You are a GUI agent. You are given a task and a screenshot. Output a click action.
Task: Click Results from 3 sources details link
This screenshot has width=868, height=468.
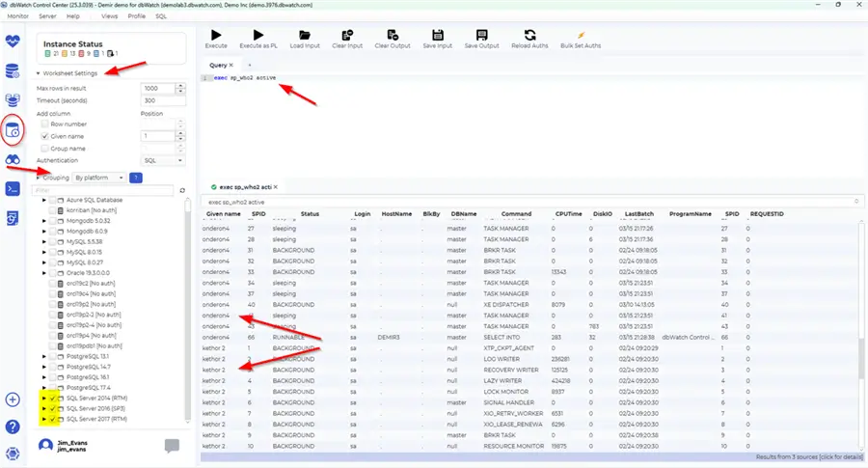pos(809,457)
